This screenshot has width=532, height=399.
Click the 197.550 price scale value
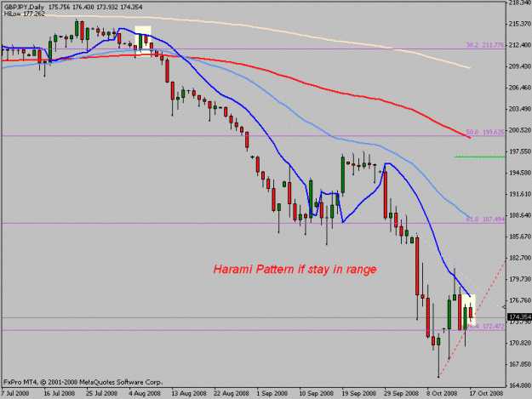520,151
